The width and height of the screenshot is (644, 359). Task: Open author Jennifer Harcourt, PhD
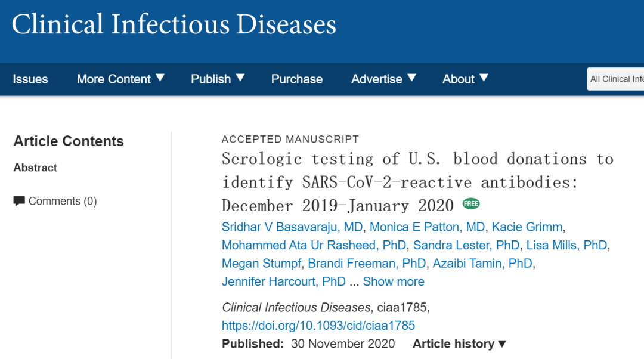tap(283, 281)
